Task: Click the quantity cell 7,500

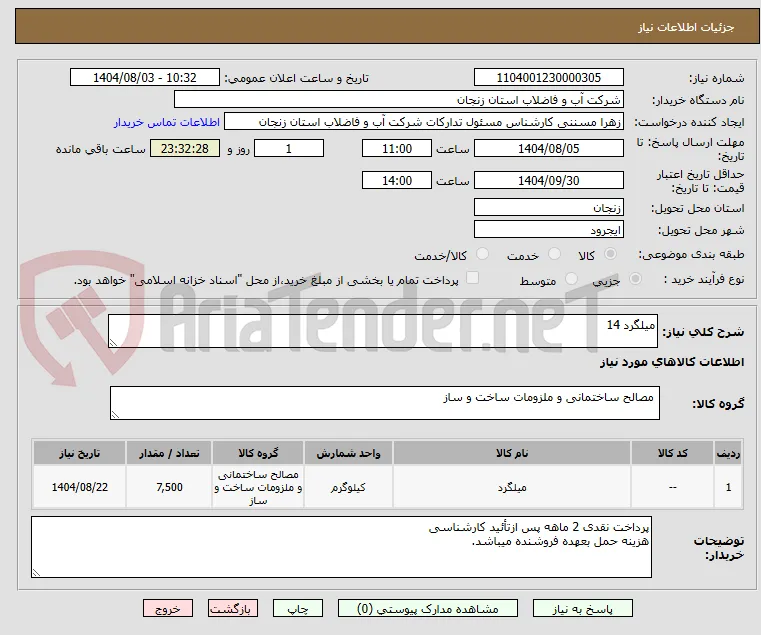Action: coord(169,487)
